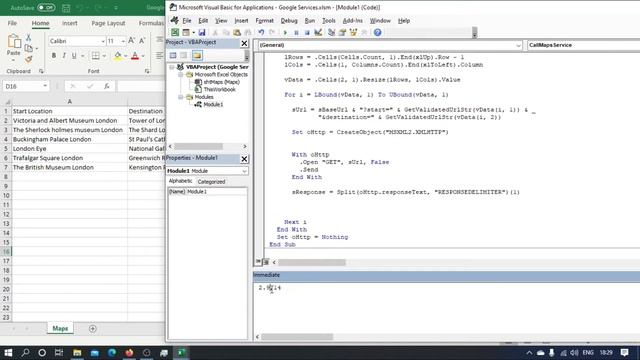The width and height of the screenshot is (640, 360).
Task: Collapse Microsoft Excel Objects folder node
Action: click(180, 75)
